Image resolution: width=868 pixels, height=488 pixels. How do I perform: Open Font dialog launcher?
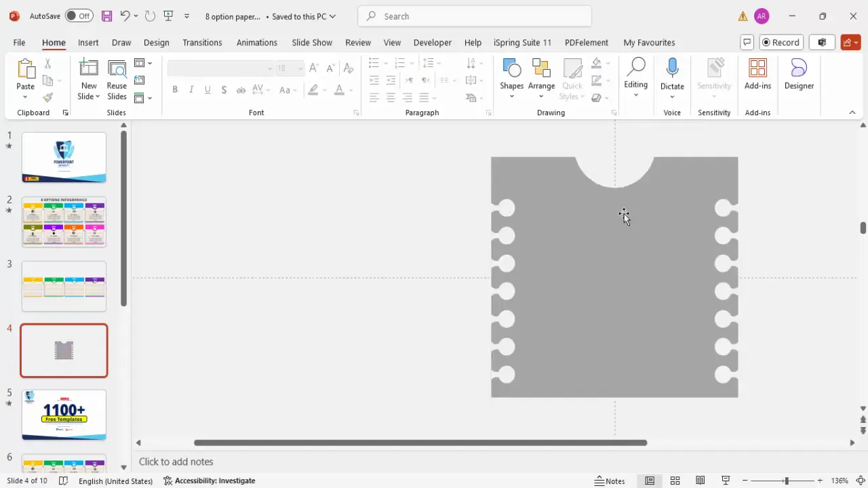click(x=356, y=113)
